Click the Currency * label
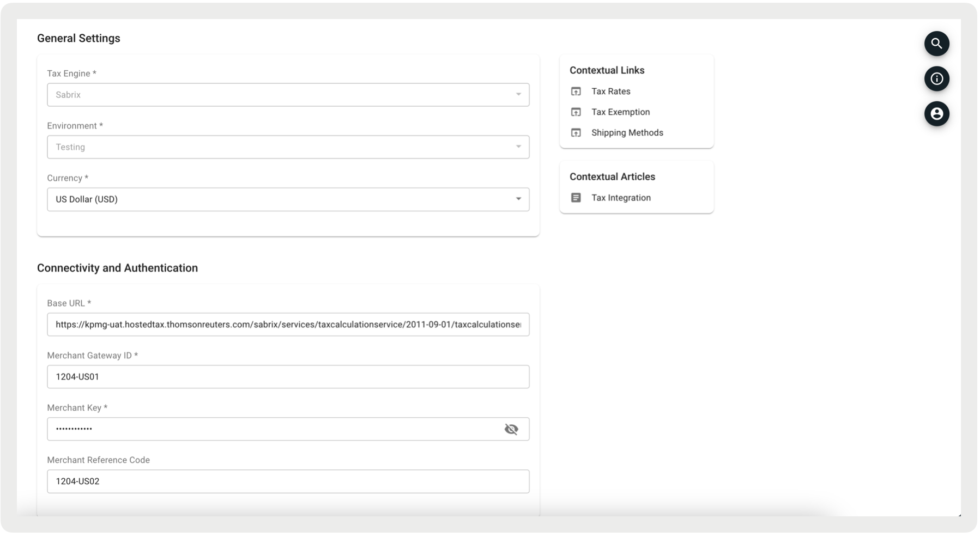This screenshot has width=980, height=537. [68, 178]
